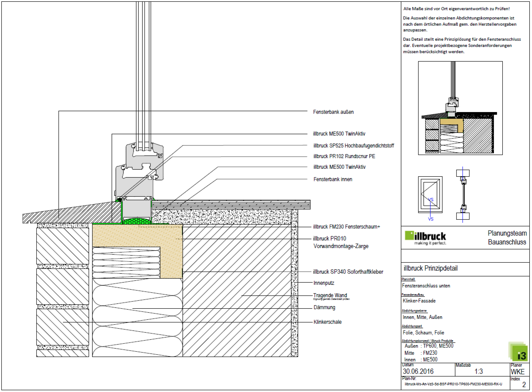This screenshot has width=532, height=392.
Task: Select 'Fensteranschluss unten' in the title block
Action: click(426, 286)
